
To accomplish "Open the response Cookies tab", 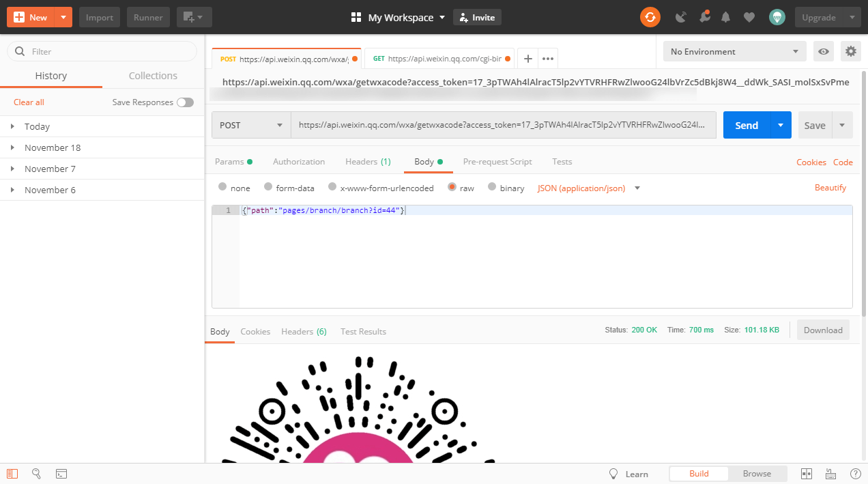I will 255,331.
